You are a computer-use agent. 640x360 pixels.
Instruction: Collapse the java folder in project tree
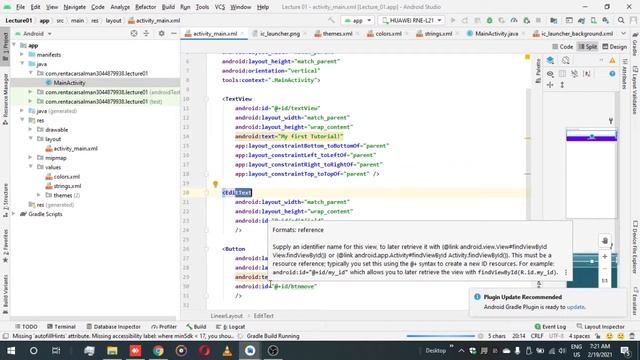[x=22, y=64]
